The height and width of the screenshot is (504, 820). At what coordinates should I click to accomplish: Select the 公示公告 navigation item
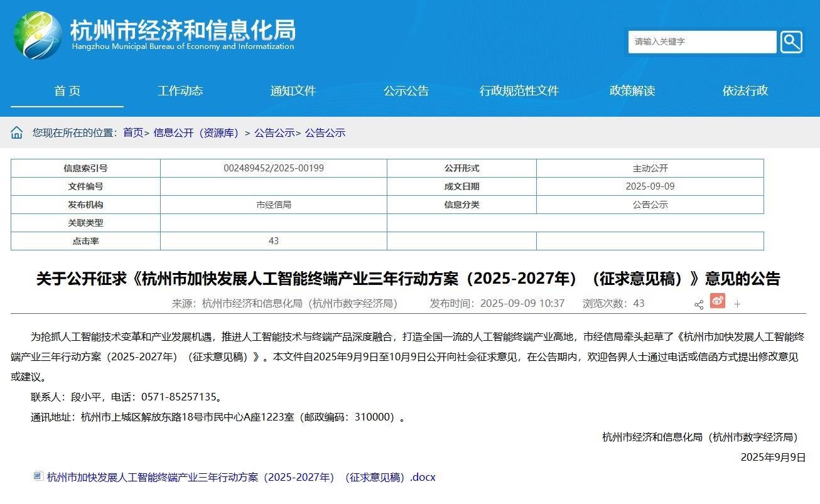point(406,90)
